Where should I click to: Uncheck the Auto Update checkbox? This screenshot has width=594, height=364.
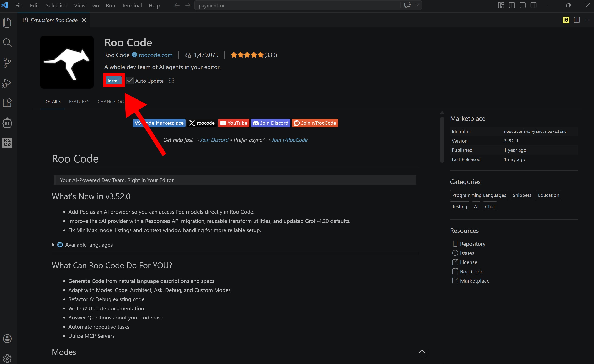(130, 81)
